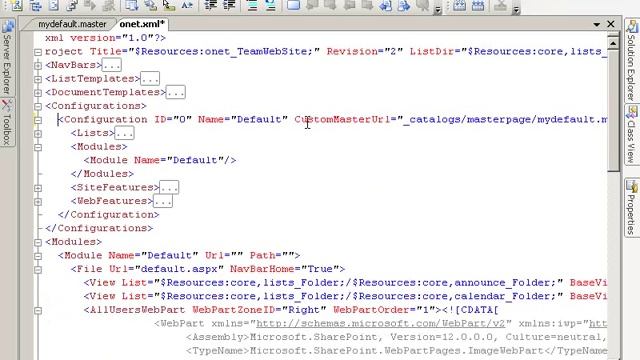Expand the SiteFeatures collapsed node
Viewport: 640px width, 360px height.
pos(38,188)
